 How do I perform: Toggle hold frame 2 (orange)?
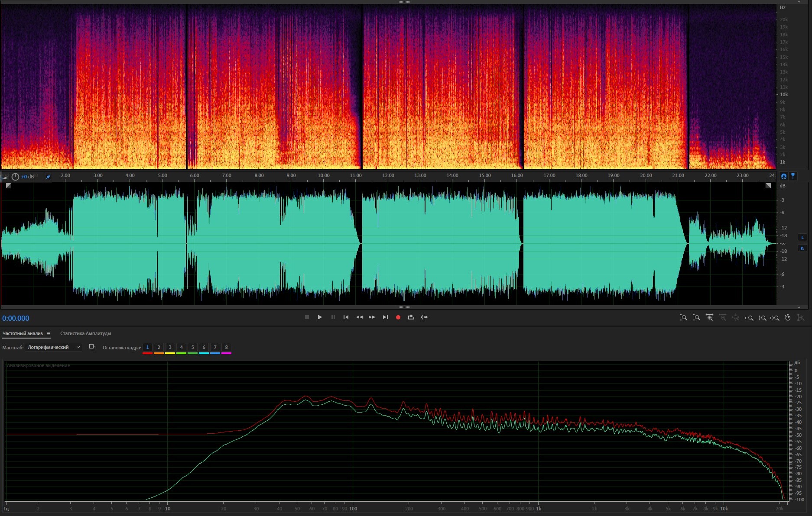(x=159, y=348)
